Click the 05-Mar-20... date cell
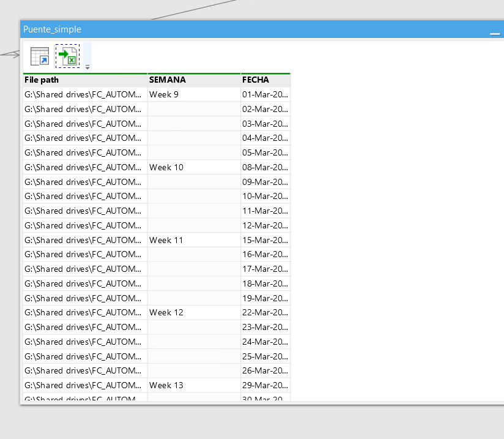This screenshot has height=439, width=504. click(x=265, y=152)
